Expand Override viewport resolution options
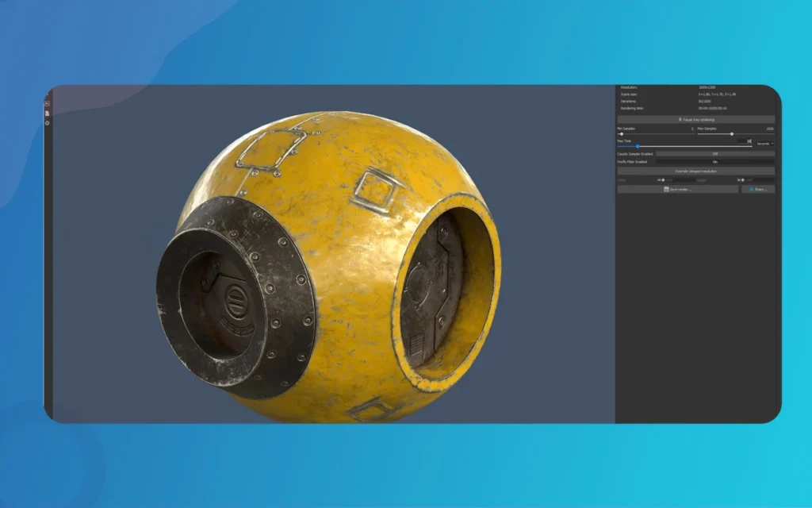Screen dimensions: 812x508 (695, 171)
